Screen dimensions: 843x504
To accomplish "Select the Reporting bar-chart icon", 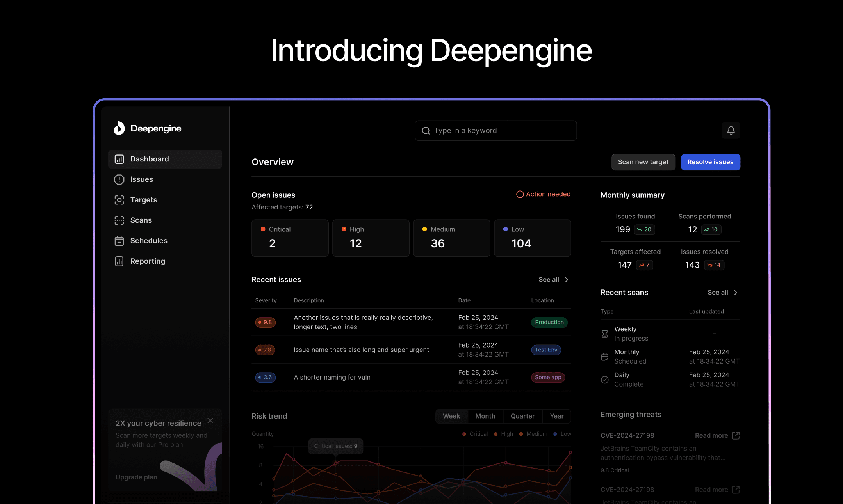I will (119, 261).
